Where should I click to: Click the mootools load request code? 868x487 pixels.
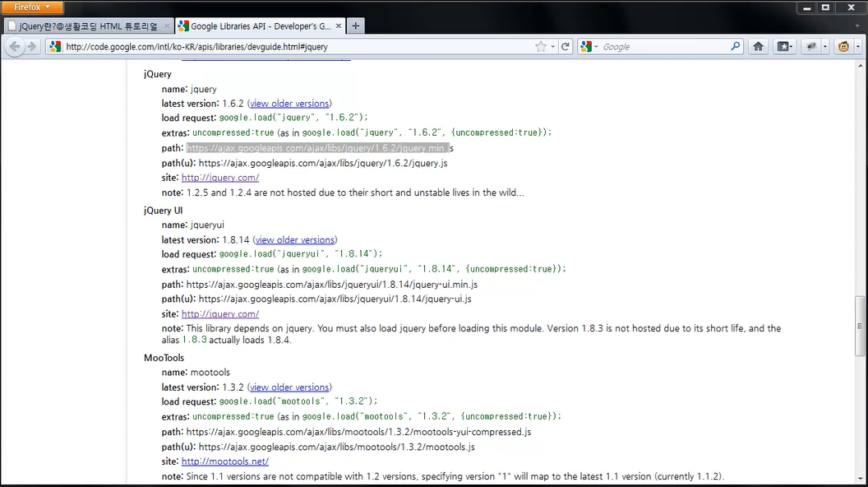tap(298, 401)
